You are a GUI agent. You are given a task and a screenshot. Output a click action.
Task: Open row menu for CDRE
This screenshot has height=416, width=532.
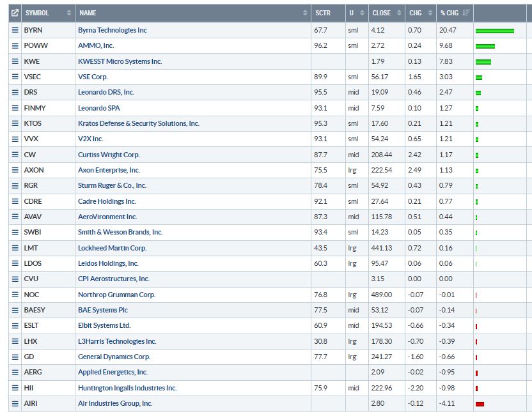pos(15,201)
